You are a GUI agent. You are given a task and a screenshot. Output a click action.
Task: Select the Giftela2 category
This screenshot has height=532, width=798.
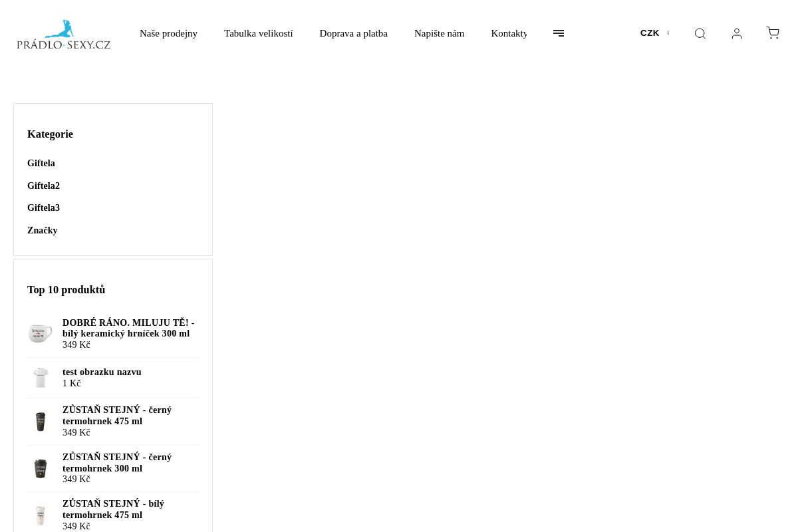point(43,186)
